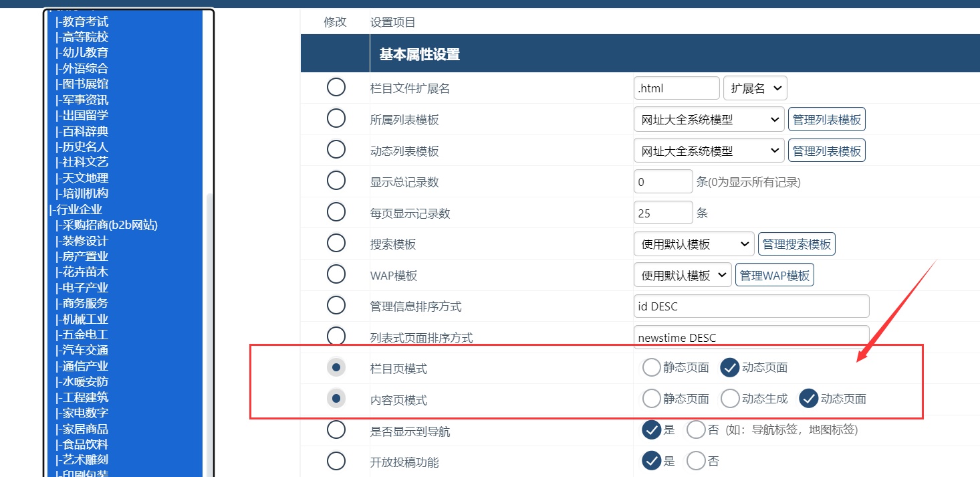Viewport: 980px width, 477px height.
Task: Focus the .html file extension field
Action: tap(677, 88)
